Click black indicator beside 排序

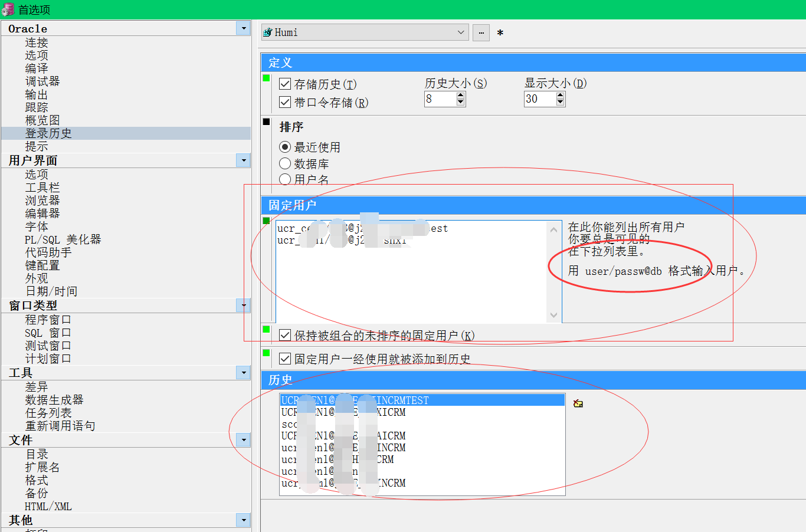tap(266, 121)
